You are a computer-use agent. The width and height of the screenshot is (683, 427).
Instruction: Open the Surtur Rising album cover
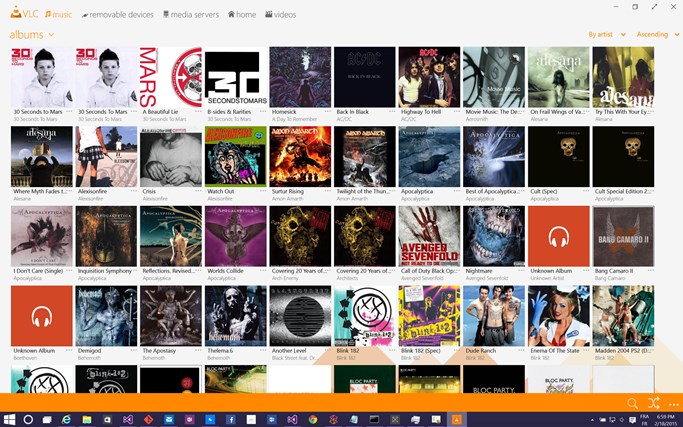(x=300, y=156)
